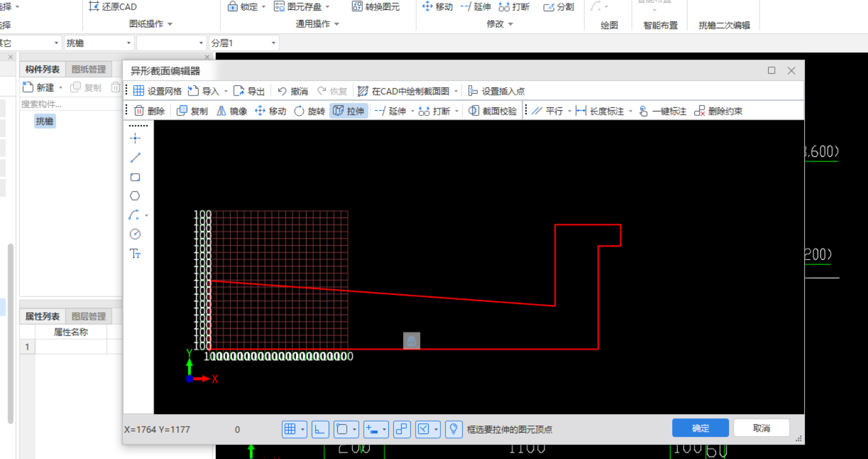Select the 长度标注 dimension tool

tap(599, 111)
